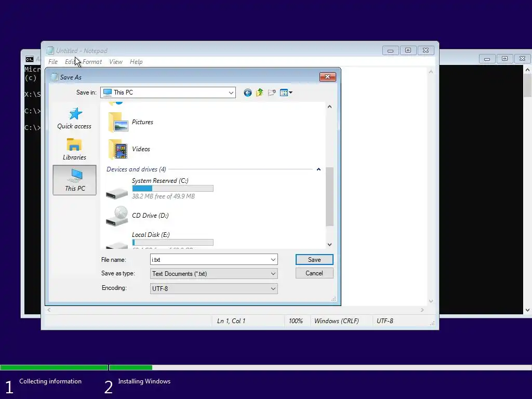Click the 38.2 MB free of 49.9 MB text
The height and width of the screenshot is (399, 532).
[163, 196]
